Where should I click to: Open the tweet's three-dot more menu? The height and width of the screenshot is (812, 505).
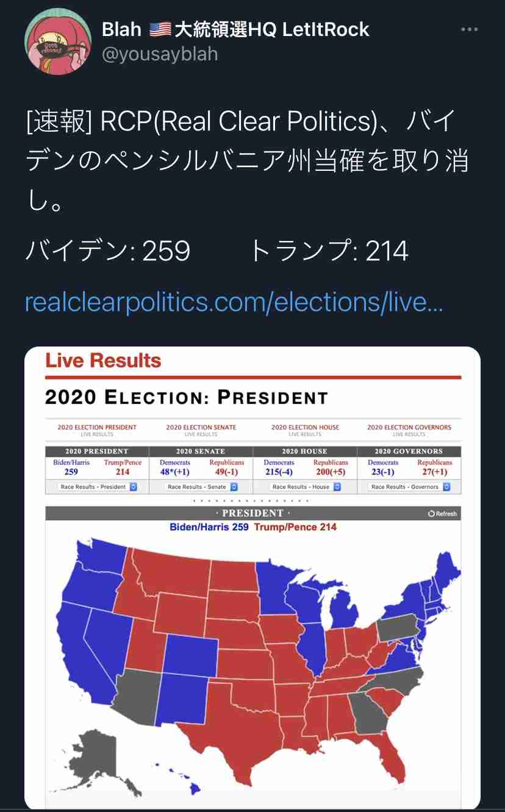coord(469,29)
